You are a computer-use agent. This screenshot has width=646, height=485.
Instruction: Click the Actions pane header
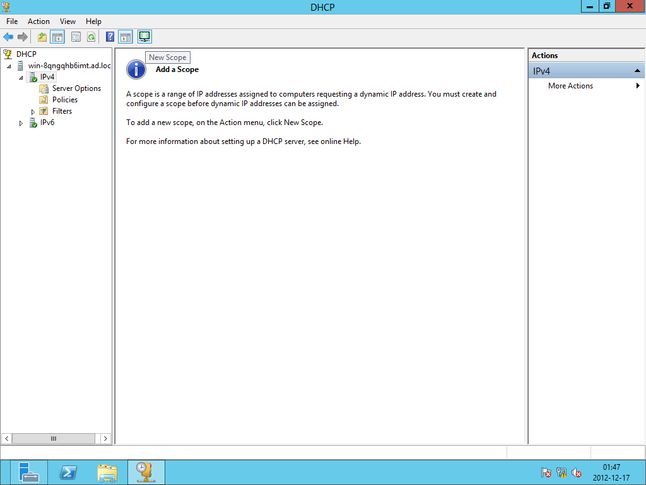click(x=587, y=55)
